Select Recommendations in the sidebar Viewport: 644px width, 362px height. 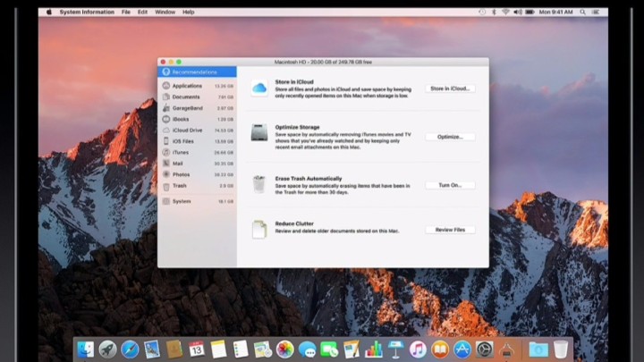point(197,72)
